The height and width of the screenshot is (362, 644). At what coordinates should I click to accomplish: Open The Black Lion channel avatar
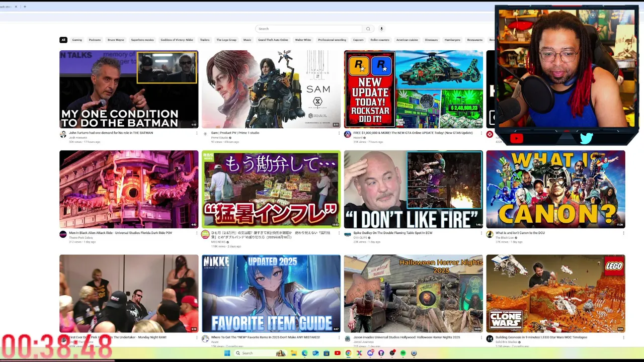coord(490,234)
